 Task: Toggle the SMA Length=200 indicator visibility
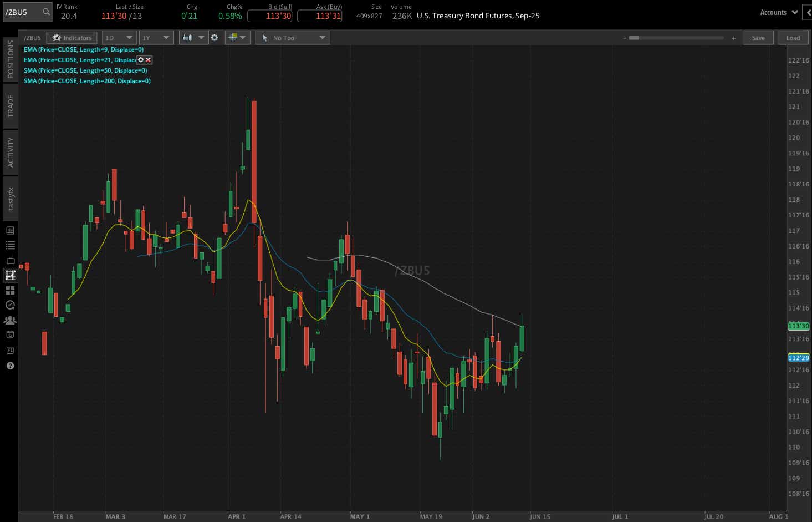click(86, 81)
